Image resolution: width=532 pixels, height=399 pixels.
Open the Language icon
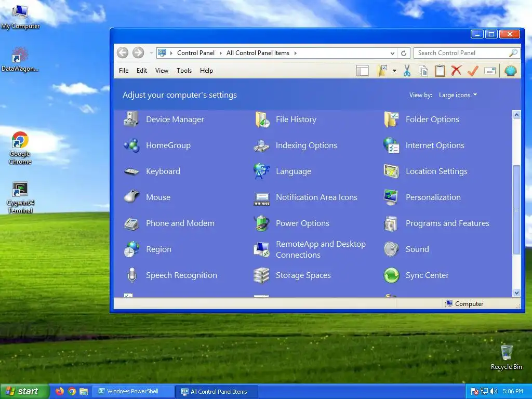(x=262, y=171)
